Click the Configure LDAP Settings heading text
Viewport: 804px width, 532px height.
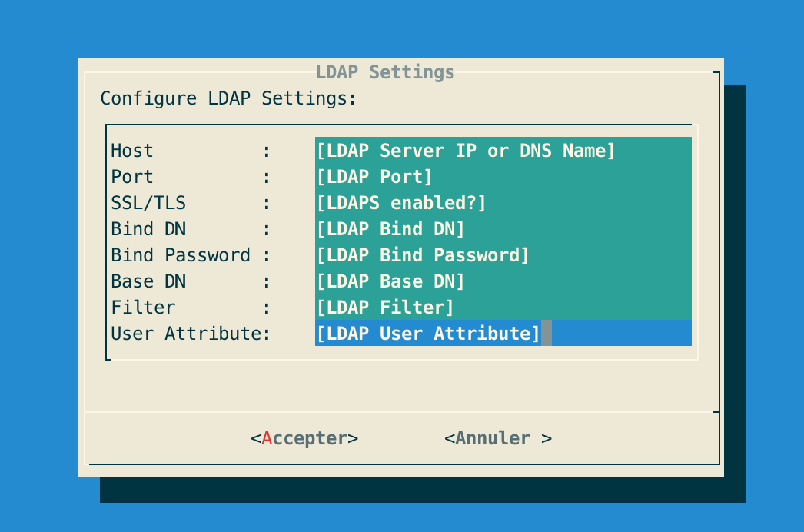coord(229,98)
